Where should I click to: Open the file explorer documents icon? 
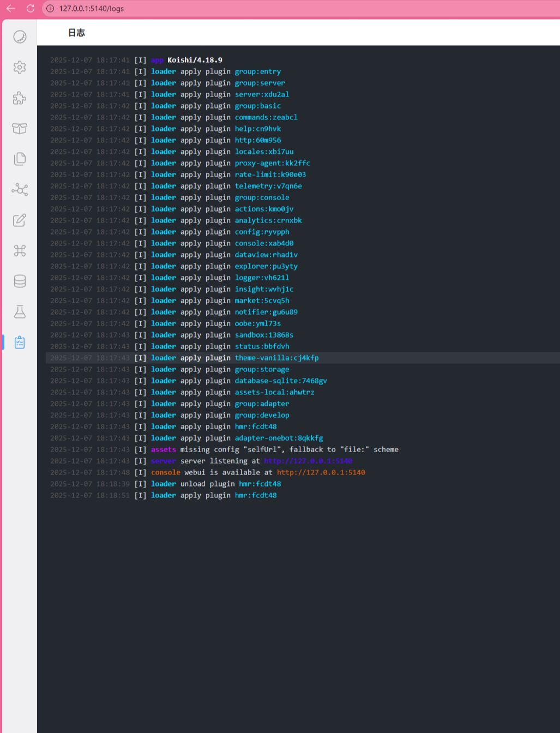20,159
